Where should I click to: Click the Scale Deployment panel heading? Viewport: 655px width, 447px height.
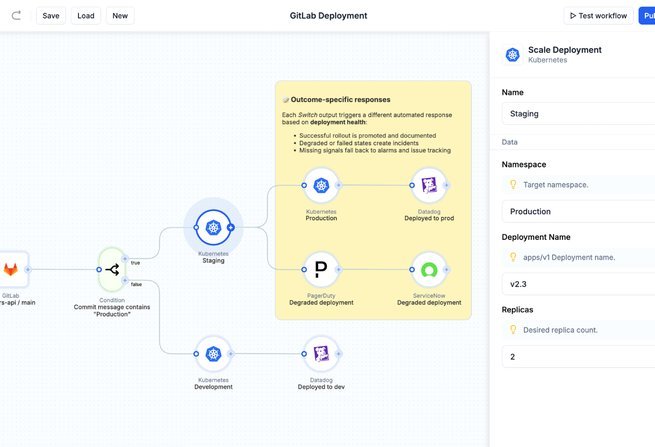click(x=565, y=50)
